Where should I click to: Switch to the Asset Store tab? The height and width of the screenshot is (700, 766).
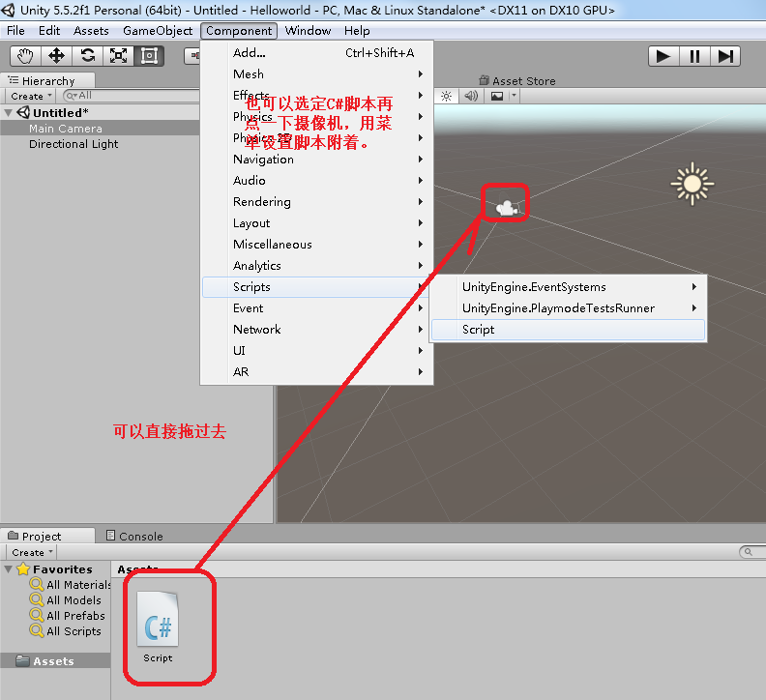[517, 80]
